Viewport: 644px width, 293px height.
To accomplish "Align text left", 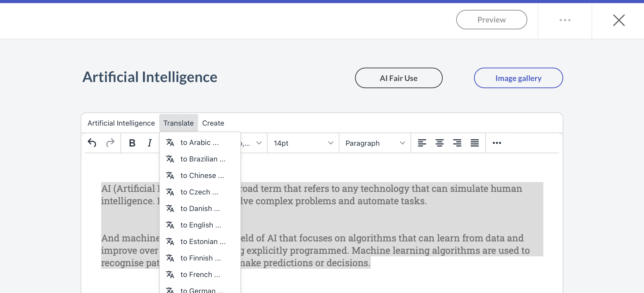I will (x=422, y=143).
